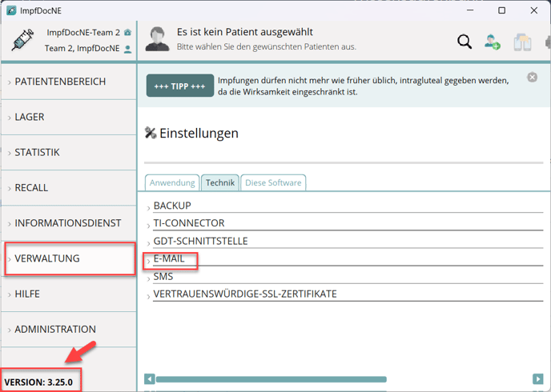Expand the INFORMATIONSDIENST menu section
551x392 pixels.
pyautogui.click(x=69, y=223)
